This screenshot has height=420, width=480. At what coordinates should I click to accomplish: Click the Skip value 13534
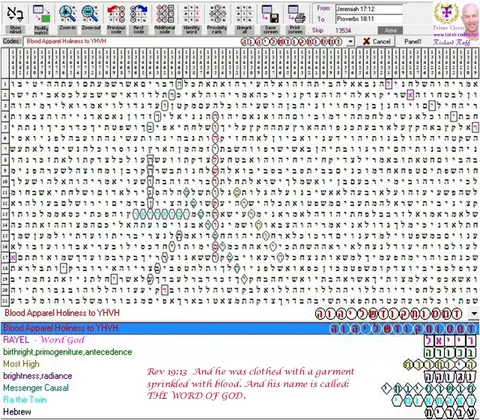343,31
